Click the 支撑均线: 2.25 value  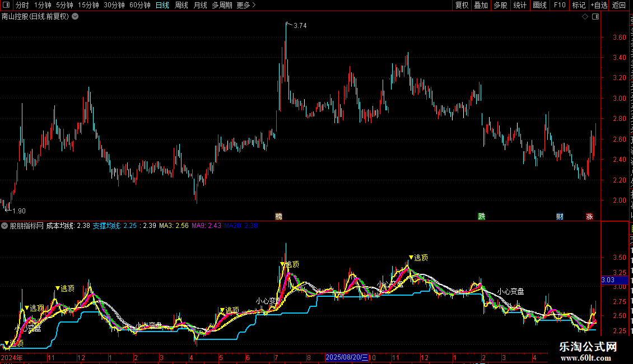tap(115, 226)
